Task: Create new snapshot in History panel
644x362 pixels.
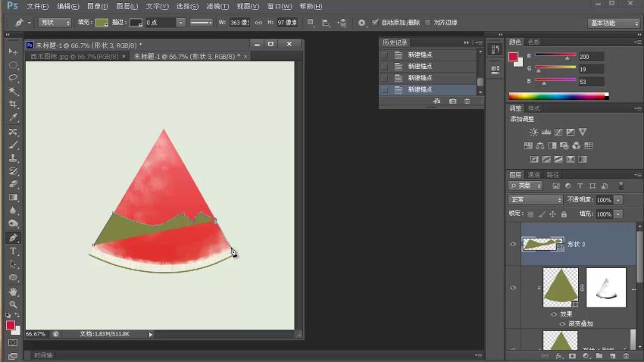Action: tap(452, 101)
